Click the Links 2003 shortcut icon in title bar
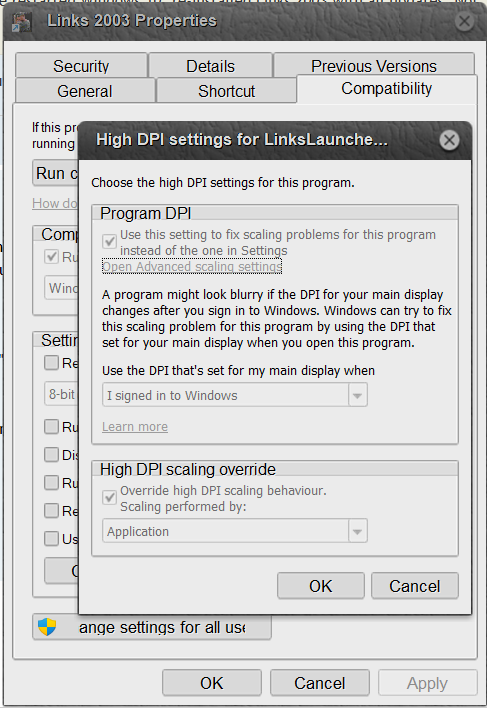This screenshot has width=487, height=712. pos(21,21)
